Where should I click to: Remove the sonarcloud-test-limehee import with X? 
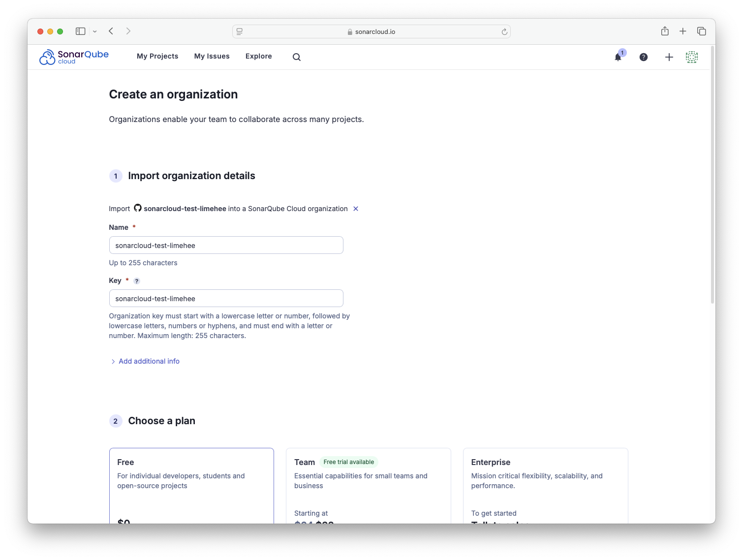(x=356, y=209)
